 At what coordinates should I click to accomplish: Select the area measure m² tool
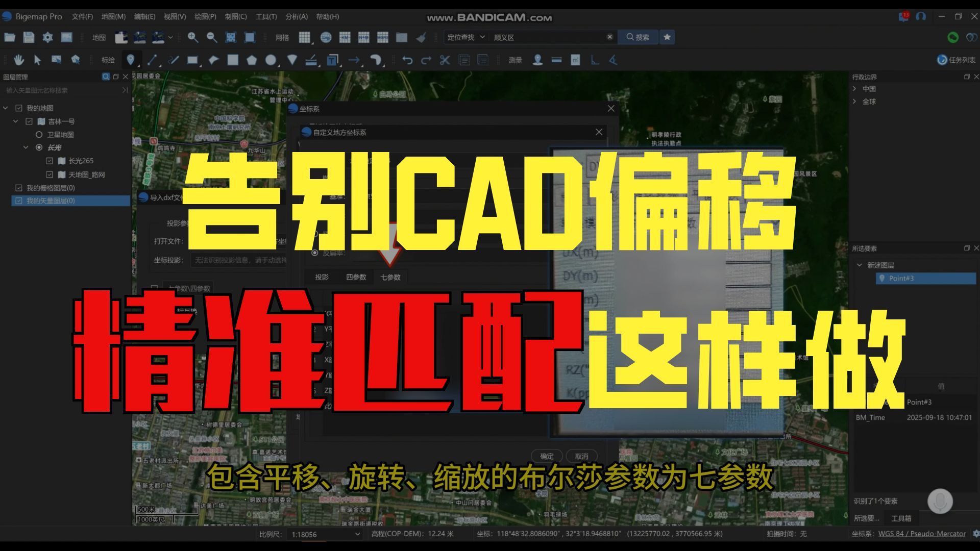pyautogui.click(x=575, y=60)
